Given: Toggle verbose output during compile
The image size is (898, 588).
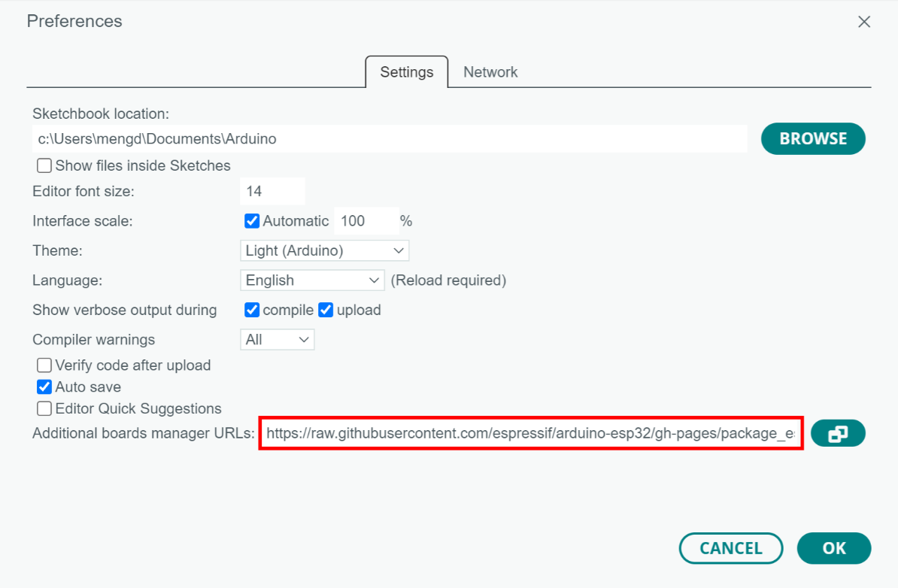Looking at the screenshot, I should coord(253,310).
